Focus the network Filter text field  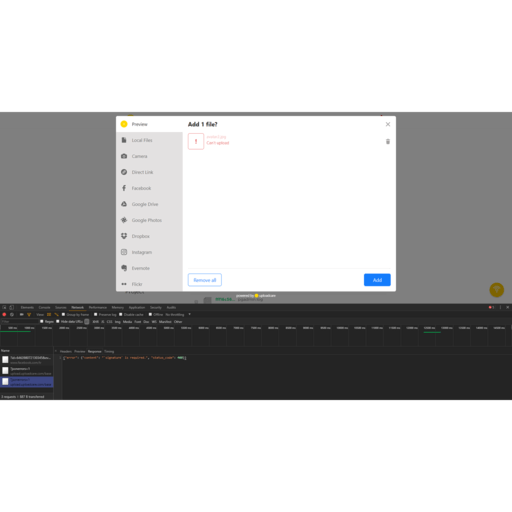click(x=20, y=321)
